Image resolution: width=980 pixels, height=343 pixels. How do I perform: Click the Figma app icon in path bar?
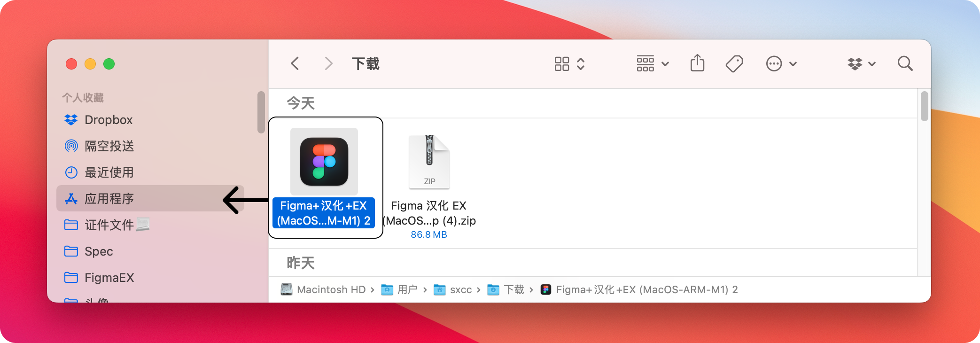[546, 289]
